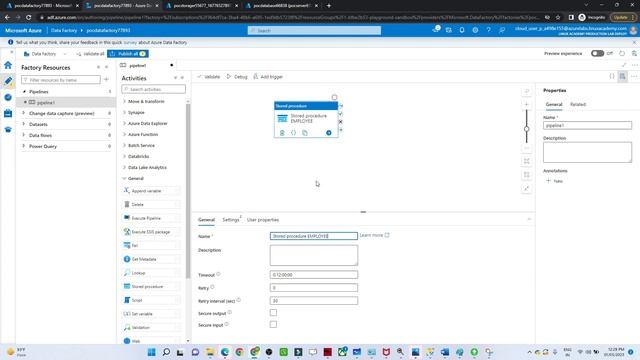640x360 pixels.
Task: Click the Delete activity in list
Action: point(151,204)
